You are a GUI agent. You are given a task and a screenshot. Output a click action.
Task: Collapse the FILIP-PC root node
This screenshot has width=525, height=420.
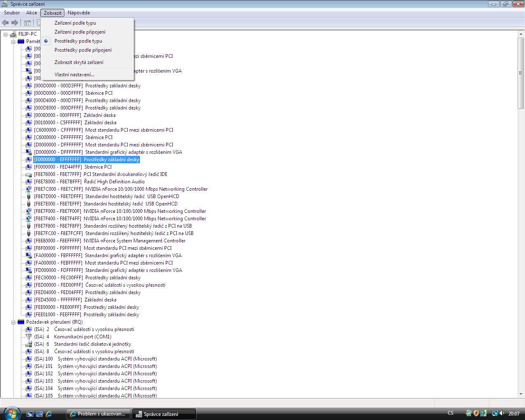click(x=6, y=34)
